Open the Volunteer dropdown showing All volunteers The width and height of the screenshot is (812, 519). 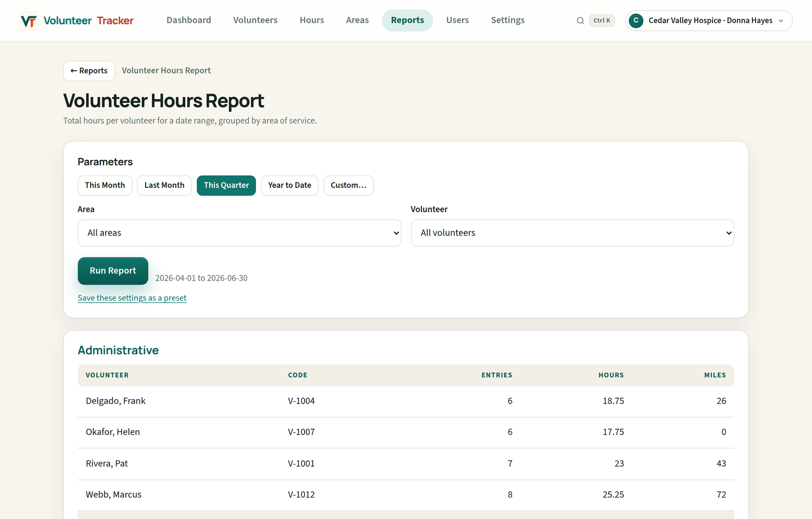tap(572, 233)
